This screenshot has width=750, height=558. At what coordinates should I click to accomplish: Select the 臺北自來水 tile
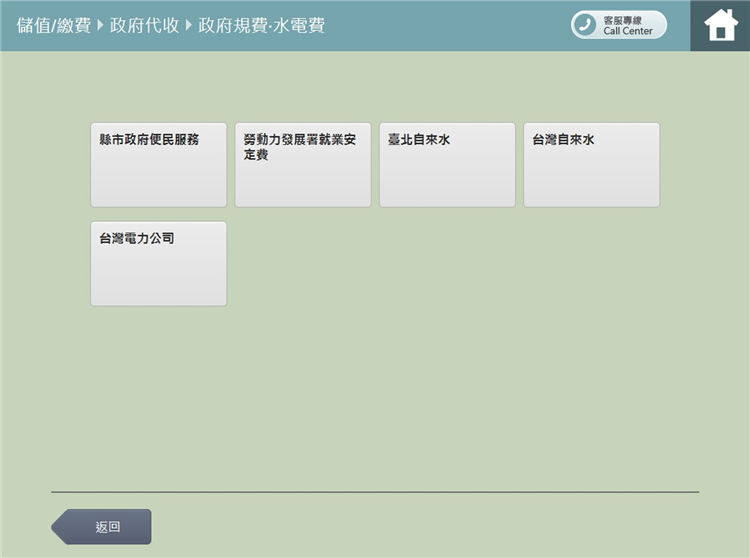coord(447,165)
